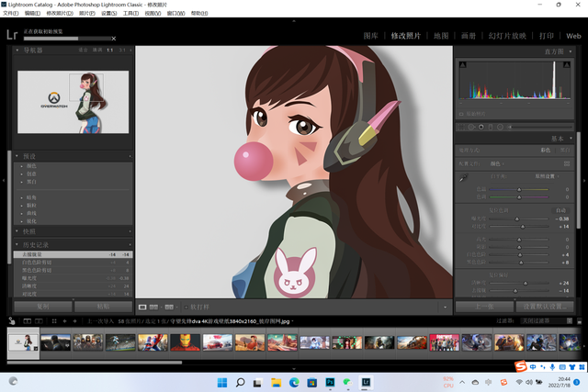Select the Iron Man thumbnail in filmstrip
Viewport: 588px width, 392px height.
pyautogui.click(x=185, y=342)
